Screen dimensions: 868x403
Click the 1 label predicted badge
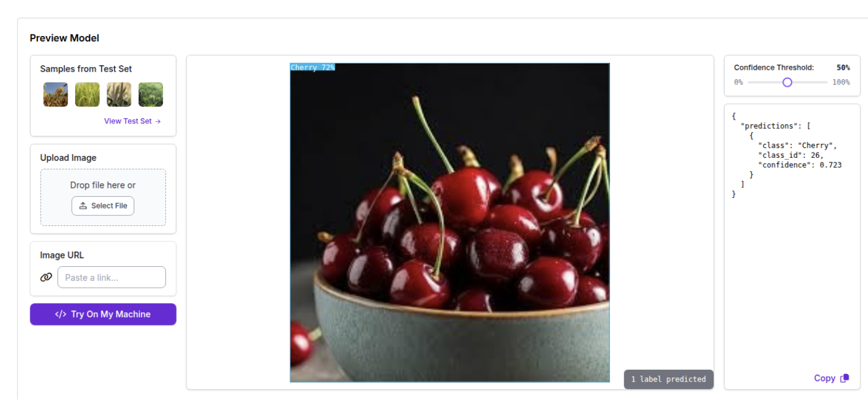click(669, 379)
